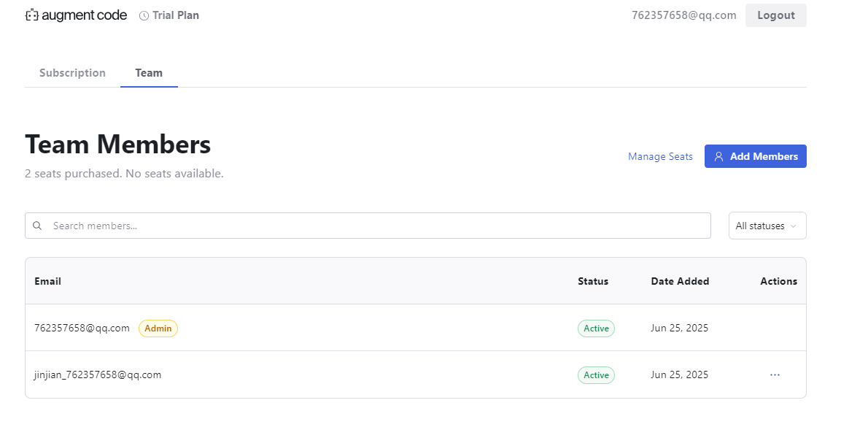Open the Manage Seats link
Viewport: 868px width, 438px height.
point(660,156)
